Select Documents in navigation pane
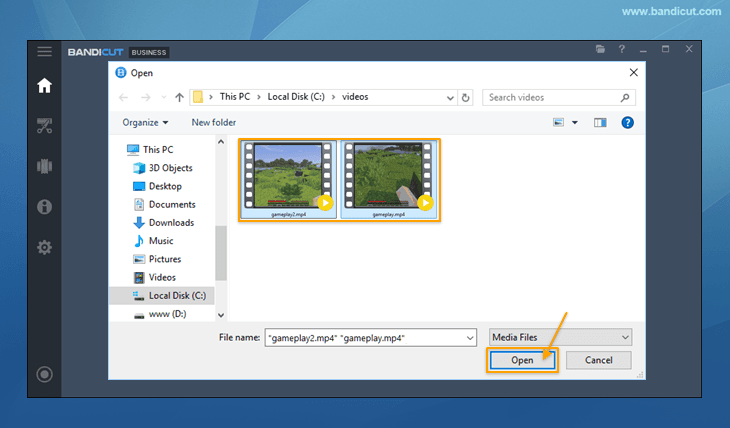Image resolution: width=730 pixels, height=428 pixels. point(164,204)
